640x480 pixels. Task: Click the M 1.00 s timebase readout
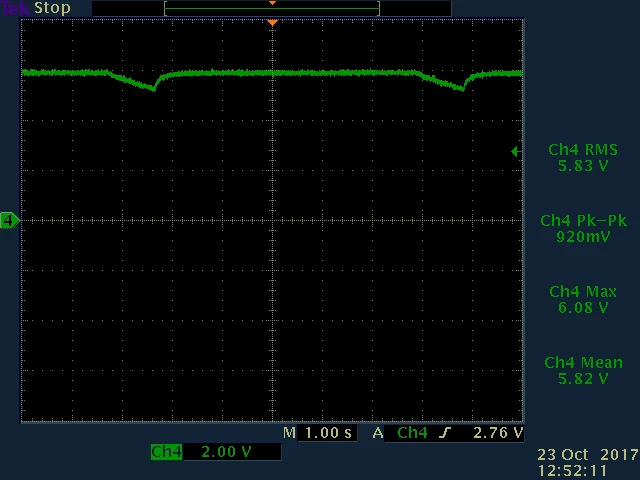(x=320, y=433)
